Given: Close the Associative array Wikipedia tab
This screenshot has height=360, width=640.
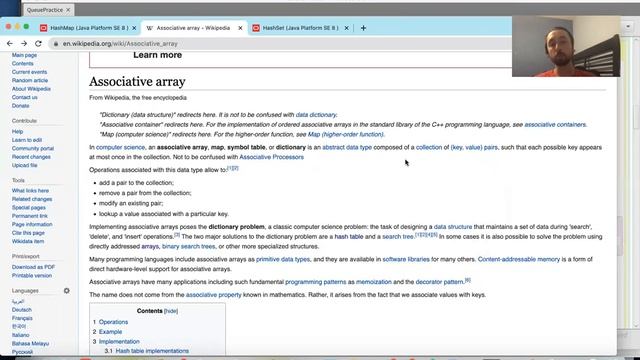Looking at the screenshot, I should pyautogui.click(x=240, y=28).
